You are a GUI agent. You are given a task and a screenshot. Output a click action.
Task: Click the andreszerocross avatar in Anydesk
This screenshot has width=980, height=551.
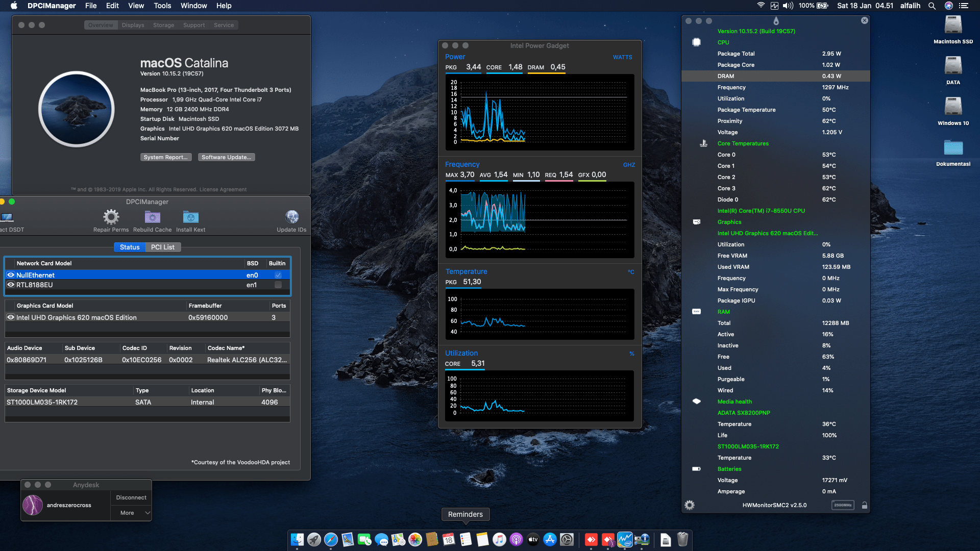pyautogui.click(x=33, y=505)
